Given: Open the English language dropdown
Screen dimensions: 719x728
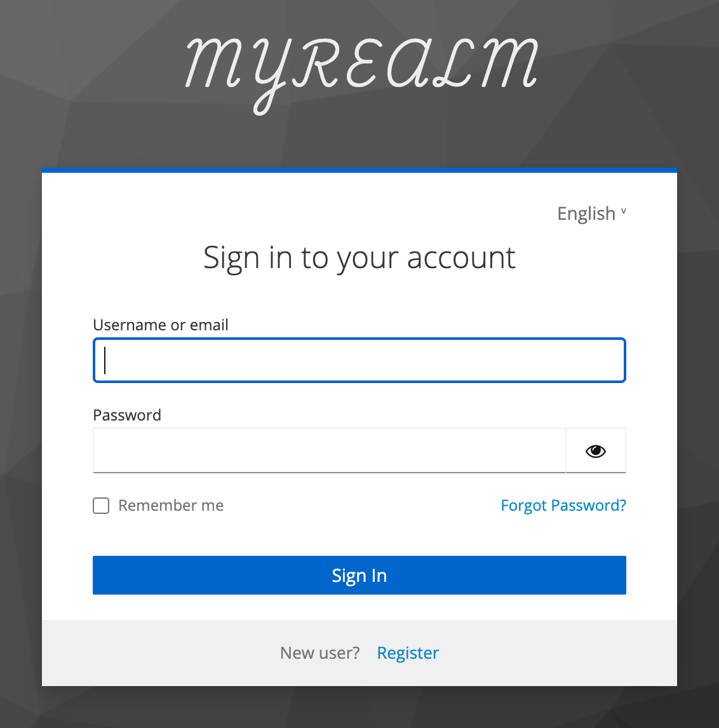Looking at the screenshot, I should coord(592,213).
